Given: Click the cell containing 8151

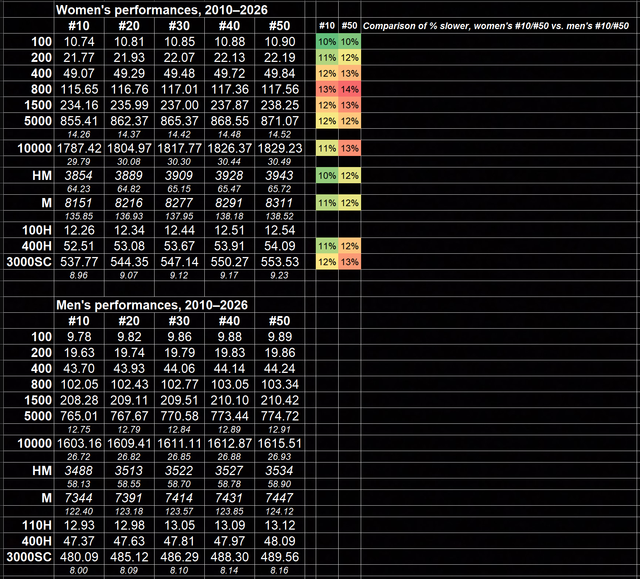Looking at the screenshot, I should click(79, 203).
